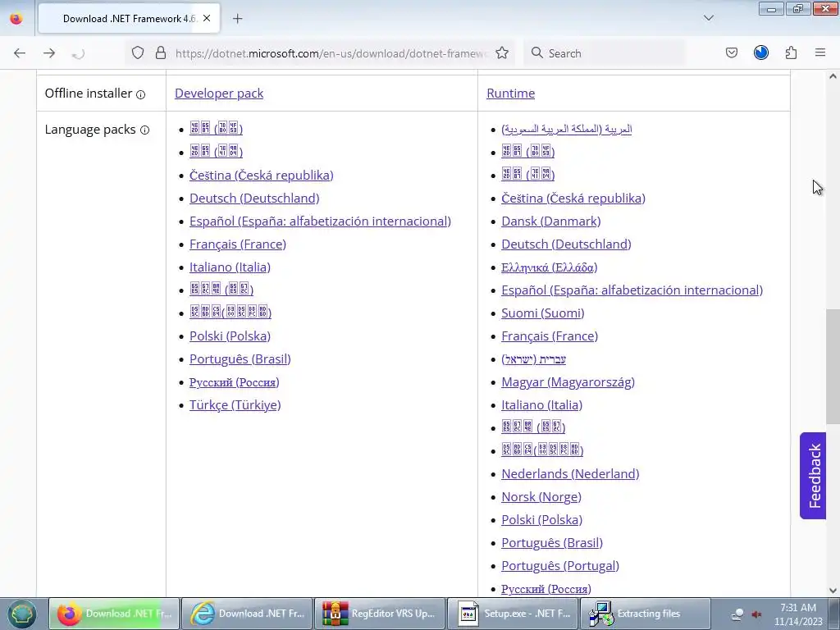Open the network tray icon
The height and width of the screenshot is (630, 840).
(737, 614)
